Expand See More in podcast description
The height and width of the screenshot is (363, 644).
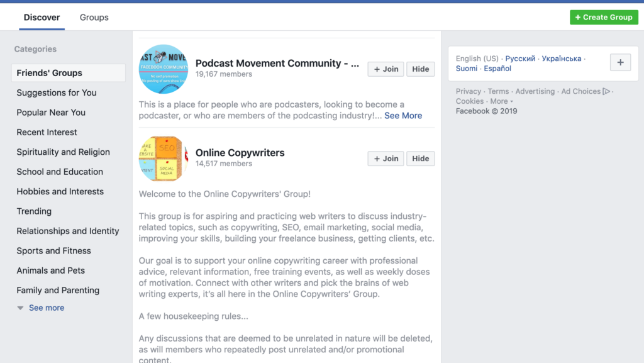(403, 115)
